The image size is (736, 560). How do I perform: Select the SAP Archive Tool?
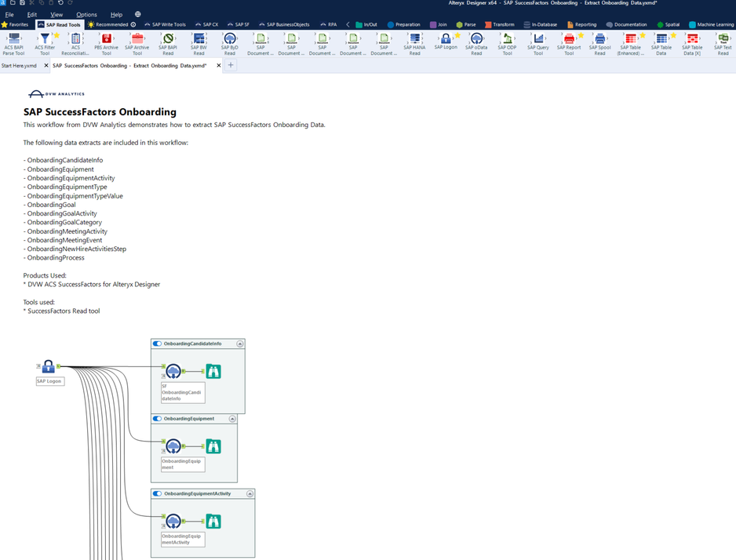[137, 38]
